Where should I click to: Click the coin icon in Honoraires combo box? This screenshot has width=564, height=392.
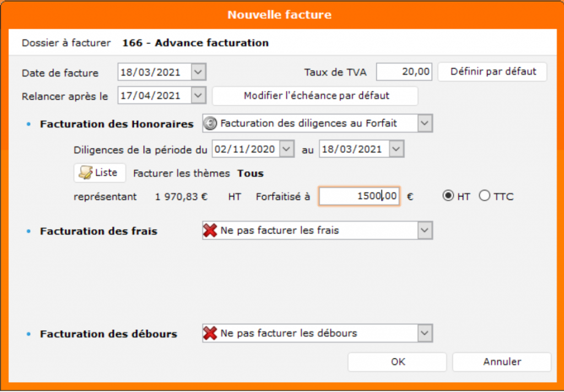coord(210,124)
